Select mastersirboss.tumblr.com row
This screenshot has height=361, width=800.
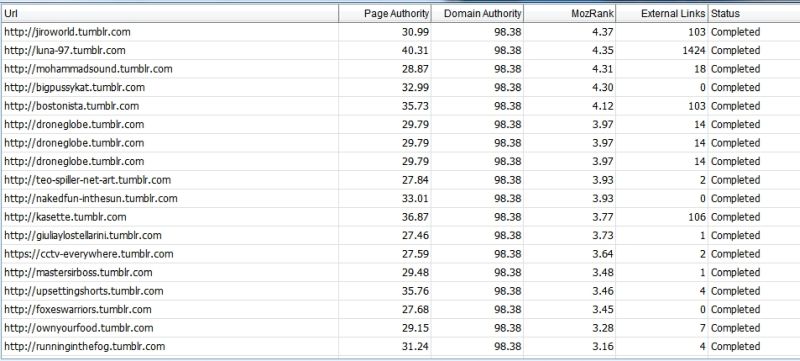point(400,272)
